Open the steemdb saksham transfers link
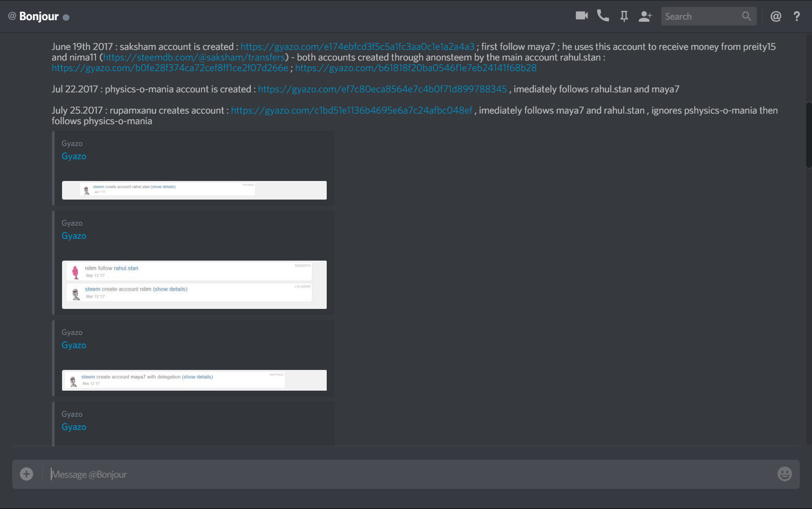The width and height of the screenshot is (812, 509). 193,57
